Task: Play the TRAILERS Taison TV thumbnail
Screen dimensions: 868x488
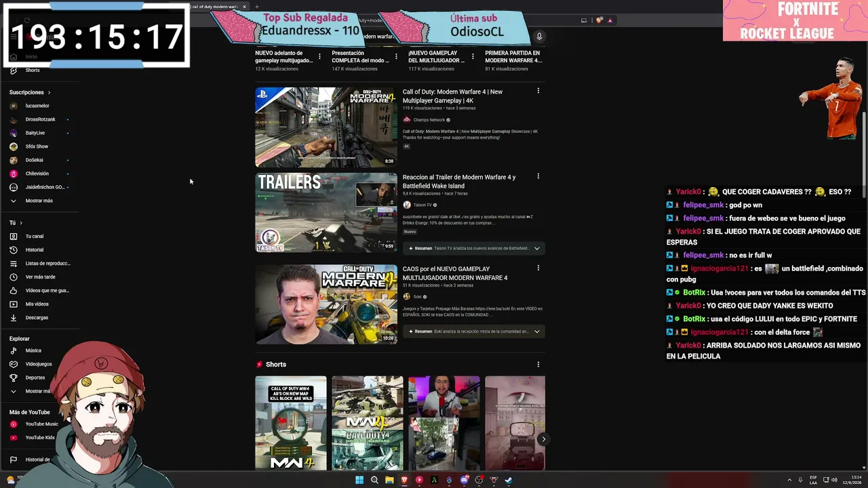Action: 326,213
